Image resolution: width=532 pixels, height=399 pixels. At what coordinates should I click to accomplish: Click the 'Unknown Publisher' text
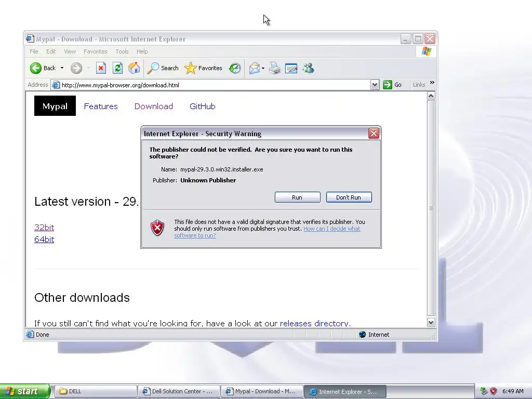click(x=208, y=180)
